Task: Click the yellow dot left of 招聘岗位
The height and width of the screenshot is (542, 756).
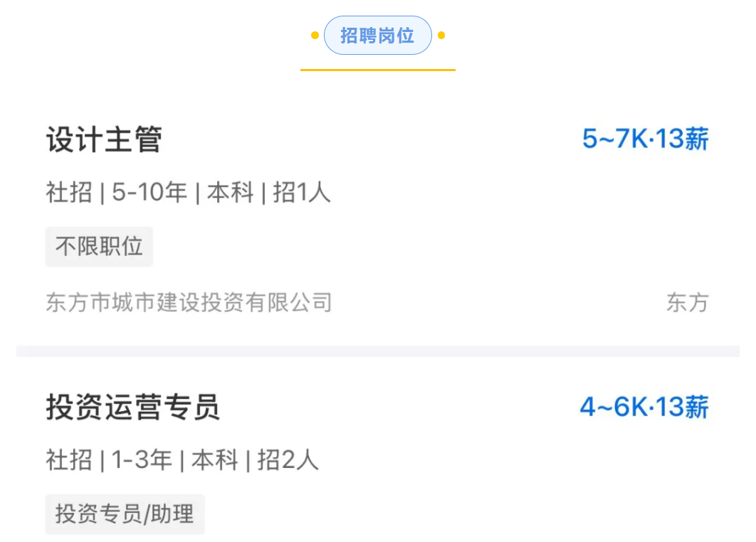Action: [x=315, y=35]
